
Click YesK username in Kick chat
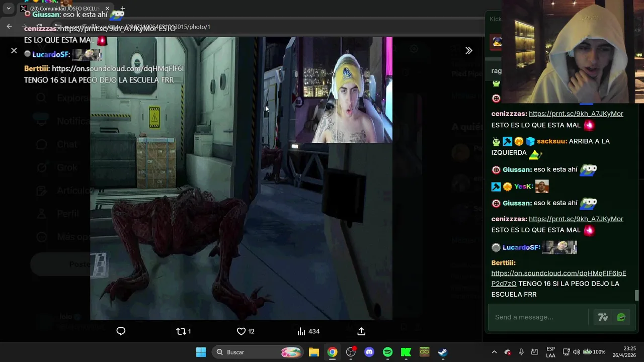(523, 187)
